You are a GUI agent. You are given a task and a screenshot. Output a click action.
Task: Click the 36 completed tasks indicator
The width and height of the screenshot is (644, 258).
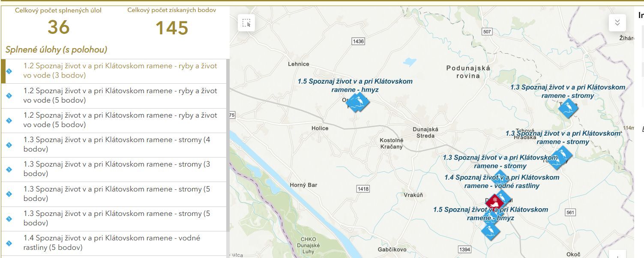[58, 27]
